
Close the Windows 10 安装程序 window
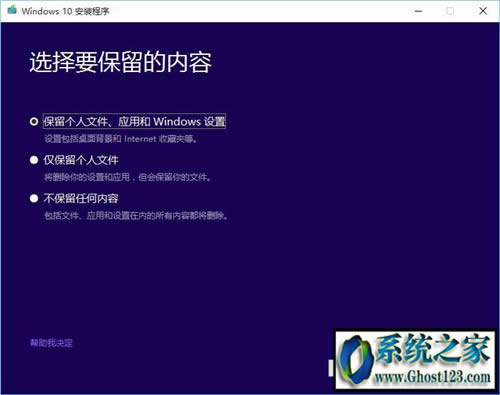point(483,11)
